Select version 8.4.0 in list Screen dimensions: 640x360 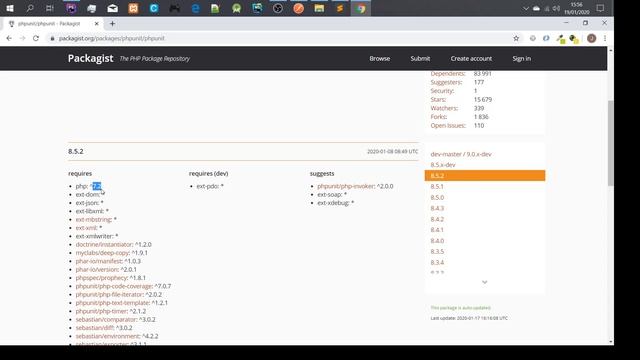click(x=437, y=241)
